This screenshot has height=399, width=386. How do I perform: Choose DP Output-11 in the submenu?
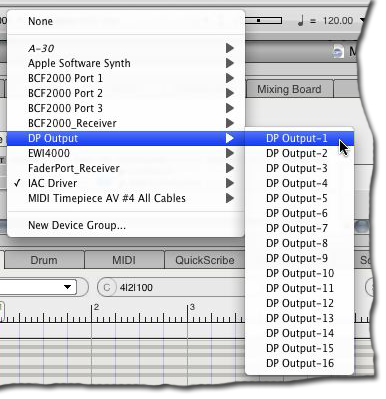click(x=299, y=288)
